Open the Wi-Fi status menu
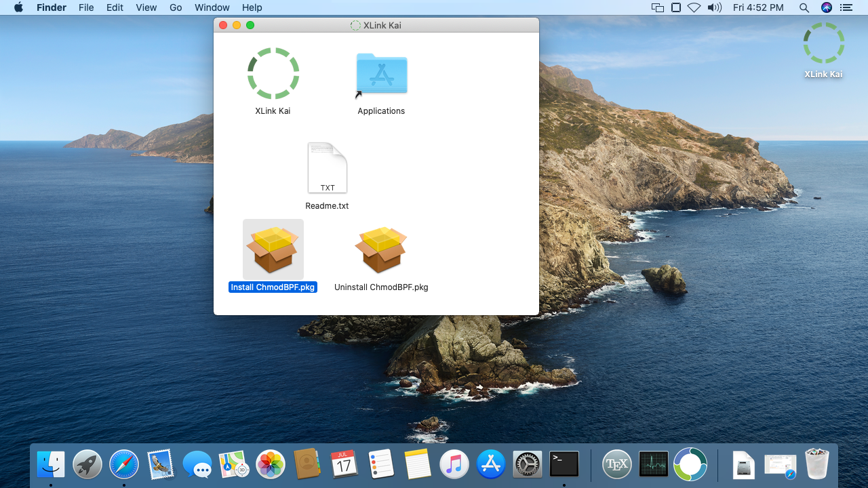868x488 pixels. tap(694, 7)
